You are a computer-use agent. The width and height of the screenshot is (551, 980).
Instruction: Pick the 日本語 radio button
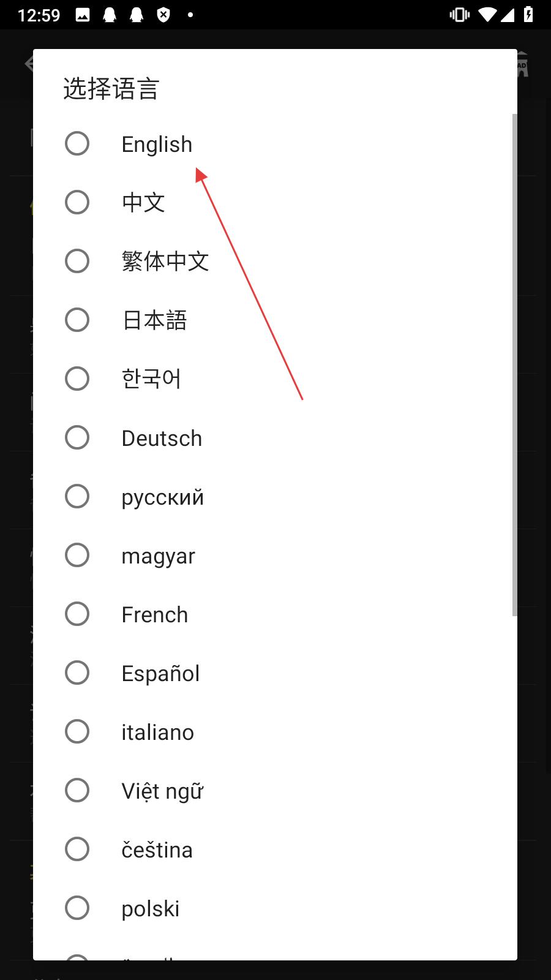[77, 320]
